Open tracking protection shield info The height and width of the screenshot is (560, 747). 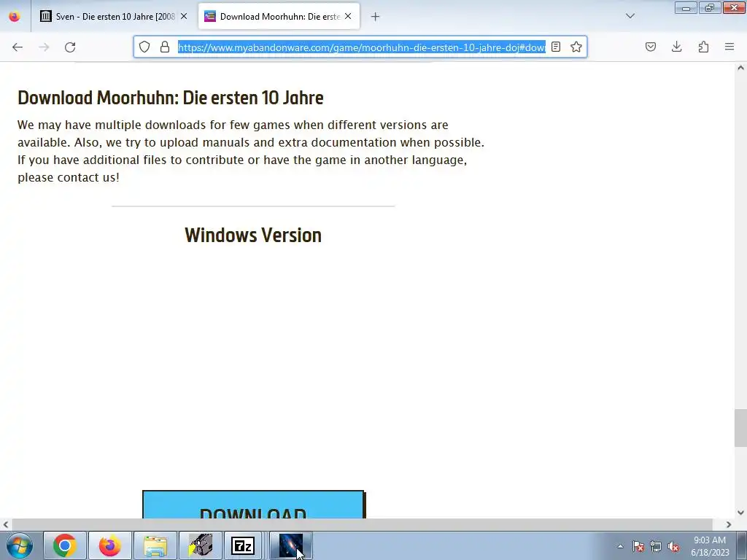(144, 47)
